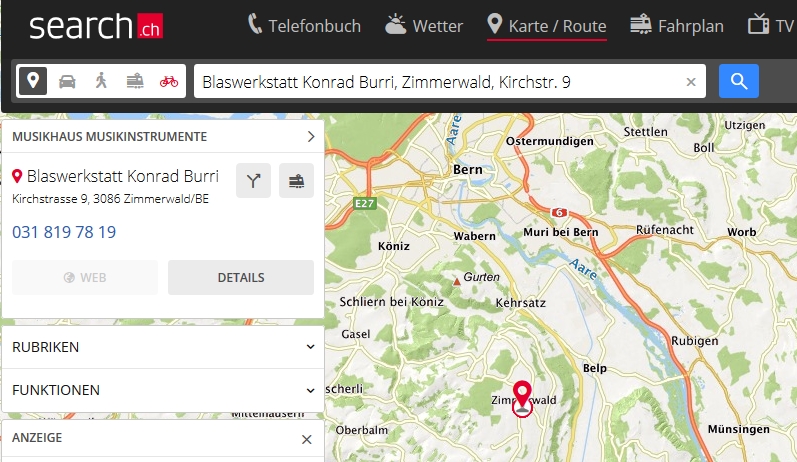
Task: Click the Gasel label on the map
Action: click(356, 334)
